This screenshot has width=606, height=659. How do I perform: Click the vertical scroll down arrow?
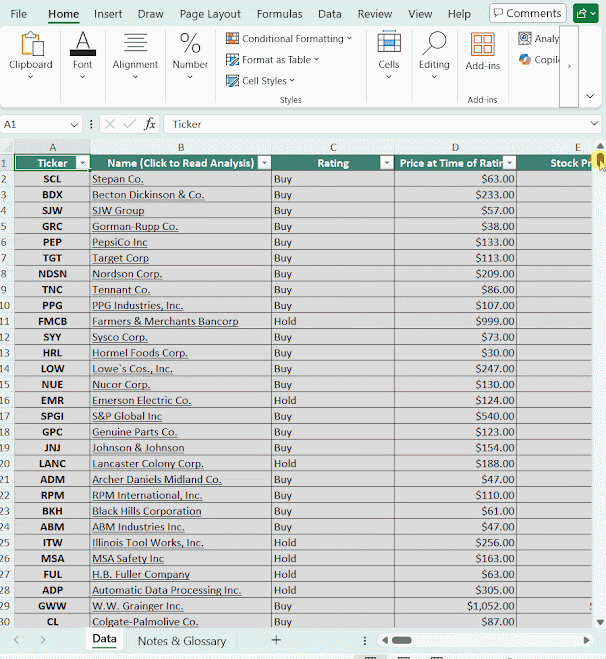[x=600, y=622]
